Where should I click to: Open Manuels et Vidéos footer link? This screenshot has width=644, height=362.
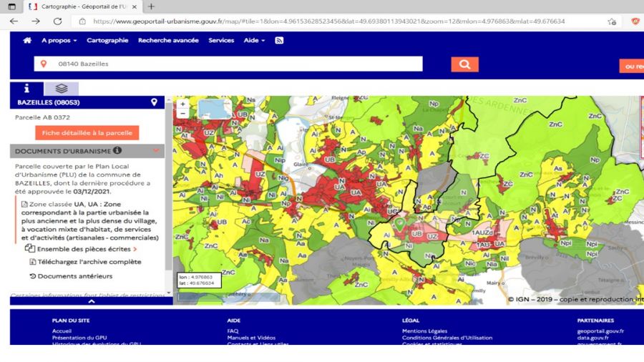point(251,338)
